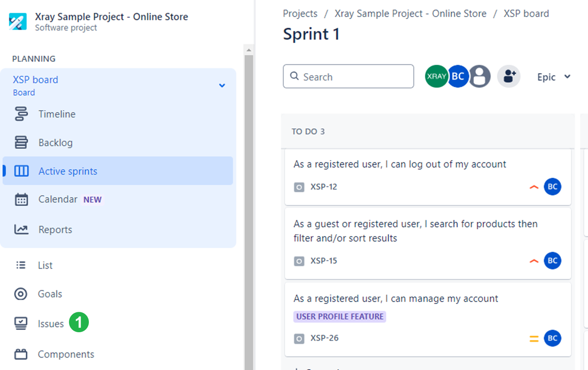Viewport: 588px width, 370px height.
Task: Click BC assignee avatar on XSP-15
Action: [x=553, y=260]
